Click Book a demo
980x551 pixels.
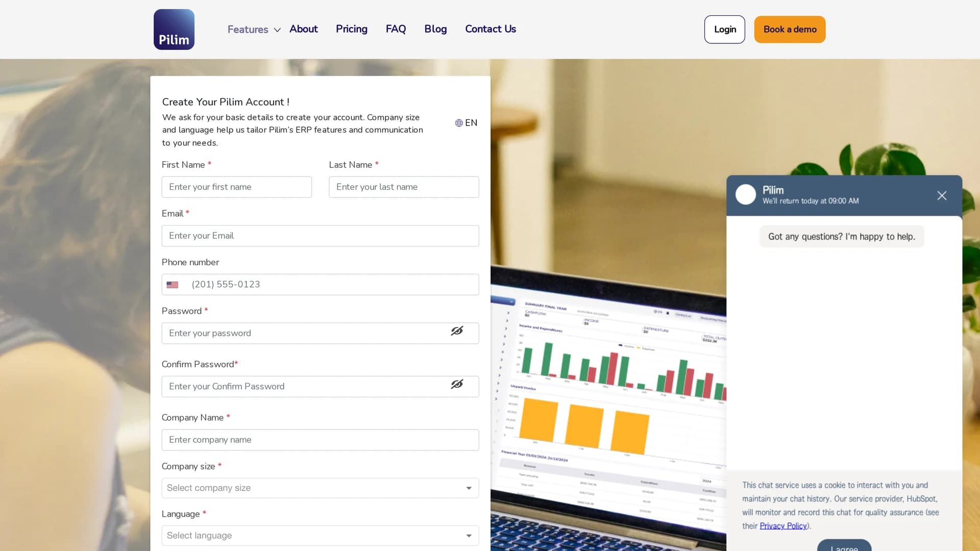pyautogui.click(x=790, y=29)
